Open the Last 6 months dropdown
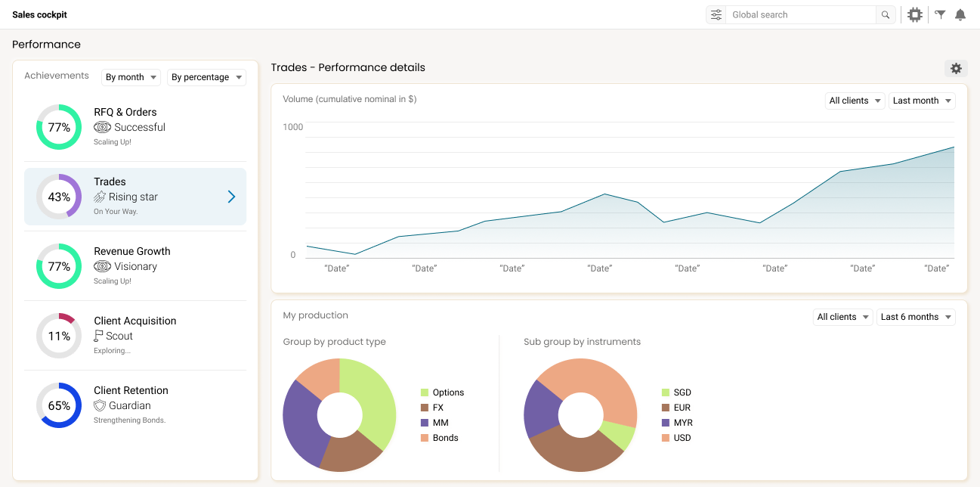The width and height of the screenshot is (980, 487). coord(916,317)
